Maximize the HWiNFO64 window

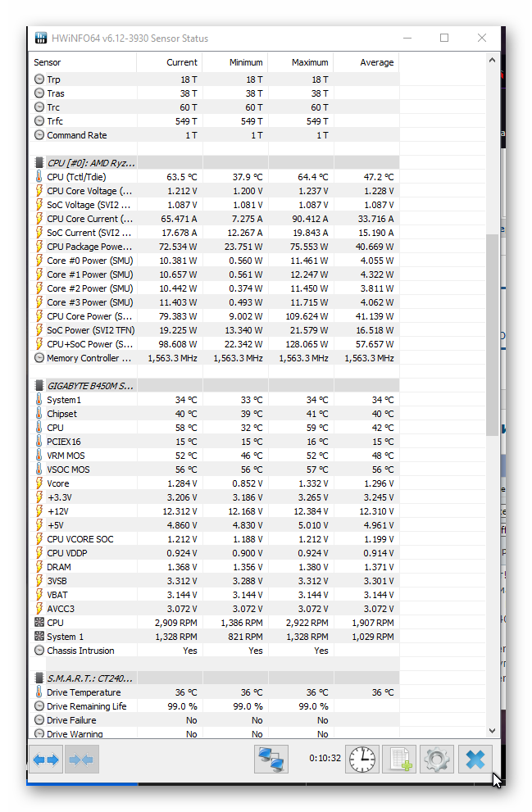click(444, 38)
